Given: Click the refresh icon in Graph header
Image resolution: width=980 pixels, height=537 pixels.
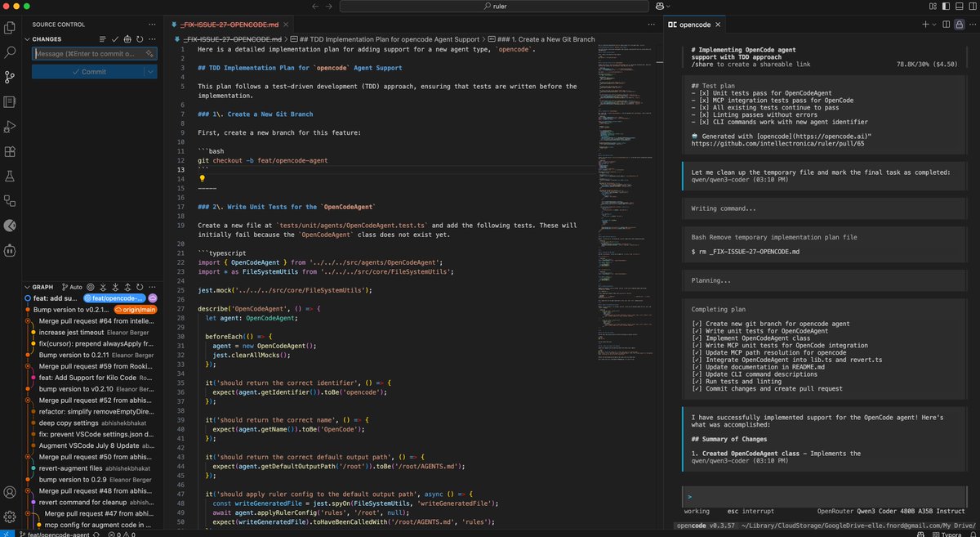Looking at the screenshot, I should [x=140, y=287].
